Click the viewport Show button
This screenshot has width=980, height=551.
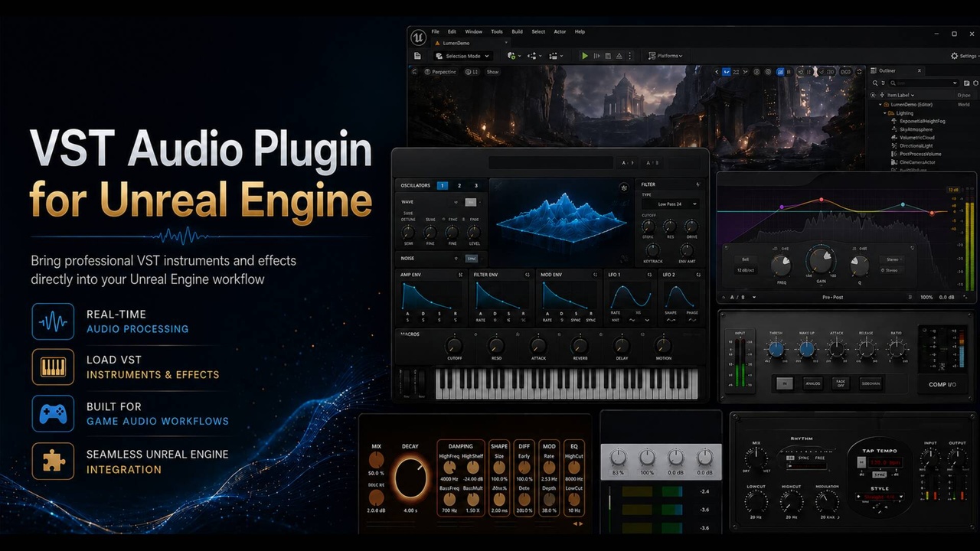pyautogui.click(x=492, y=72)
